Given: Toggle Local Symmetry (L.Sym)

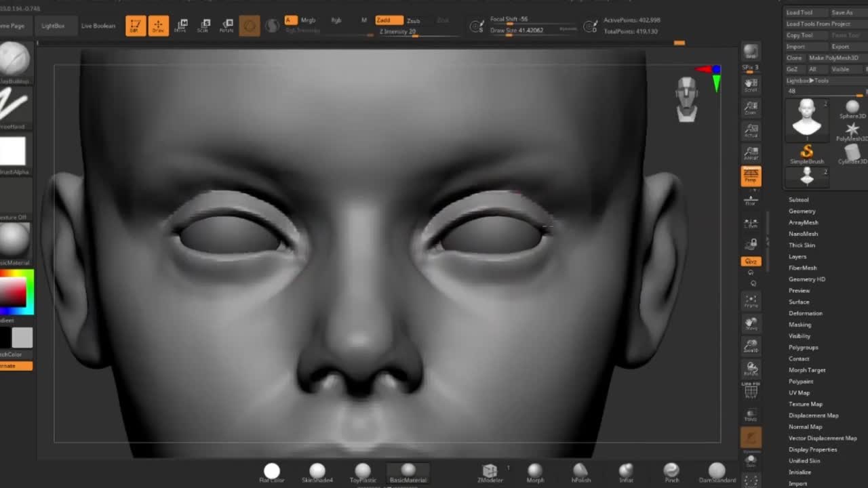Looking at the screenshot, I should (x=751, y=222).
